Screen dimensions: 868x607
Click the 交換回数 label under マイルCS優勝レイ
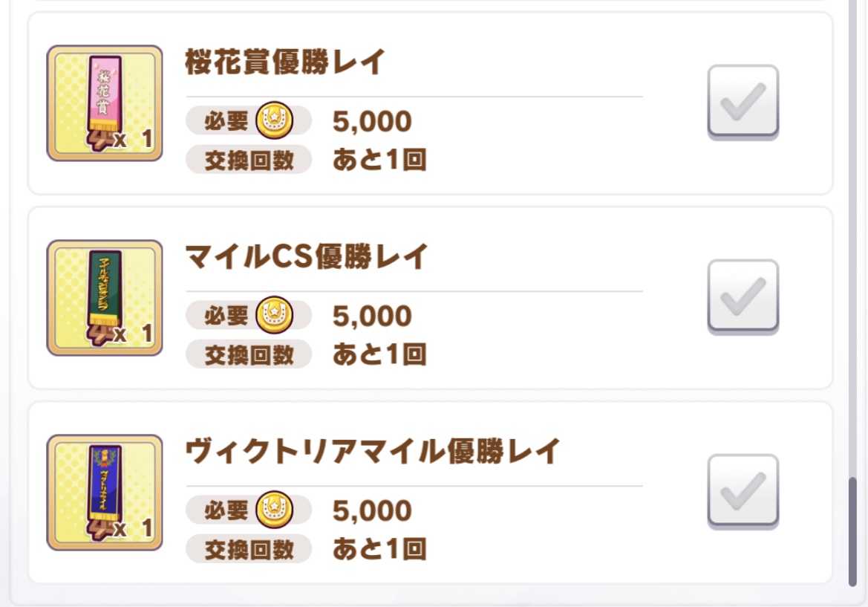249,354
